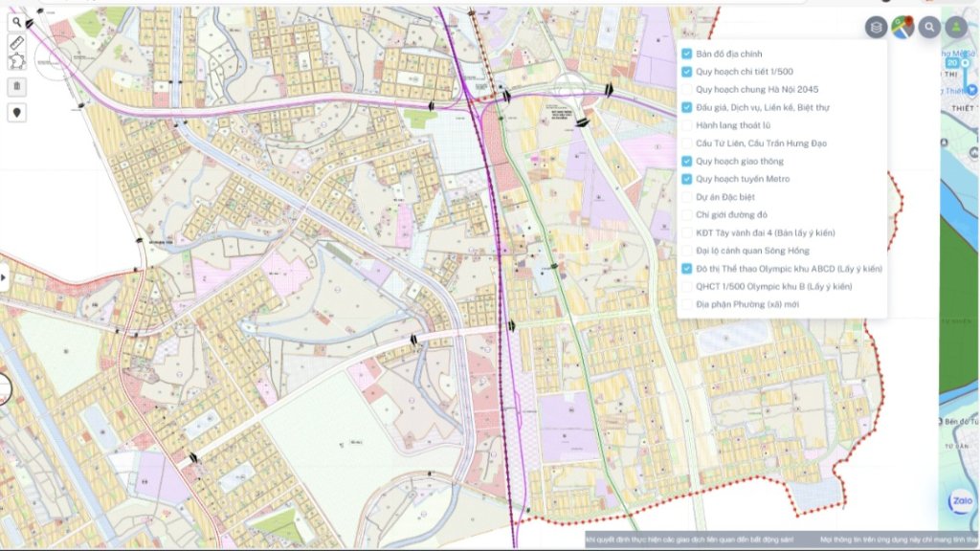Screen dimensions: 980x551
Task: Expand the left side panel arrow
Action: pos(4,277)
